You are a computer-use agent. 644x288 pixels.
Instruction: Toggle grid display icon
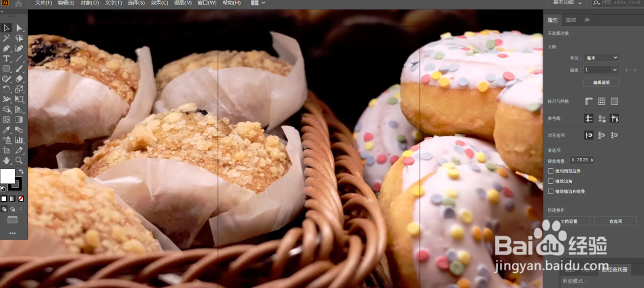coord(601,101)
